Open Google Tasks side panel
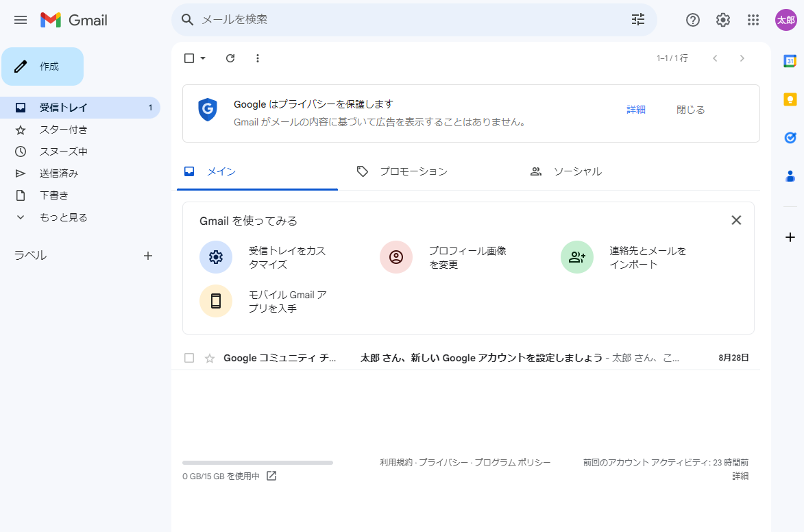The height and width of the screenshot is (532, 804). pos(790,138)
